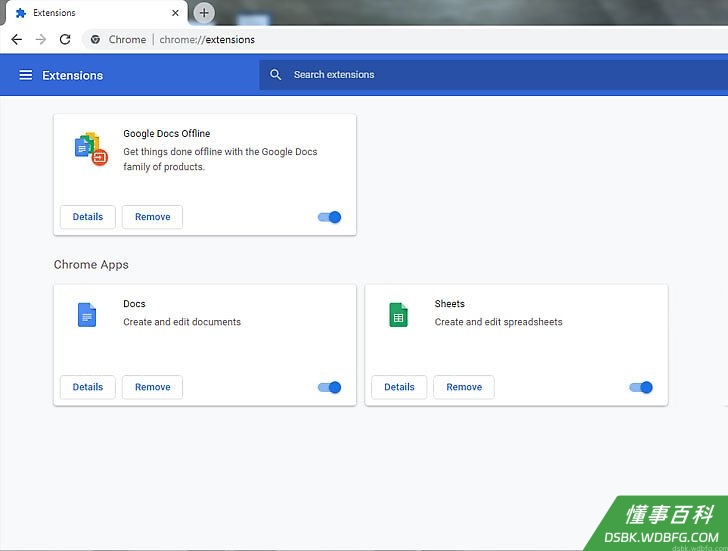Click the blue Docs app icon

pos(87,315)
